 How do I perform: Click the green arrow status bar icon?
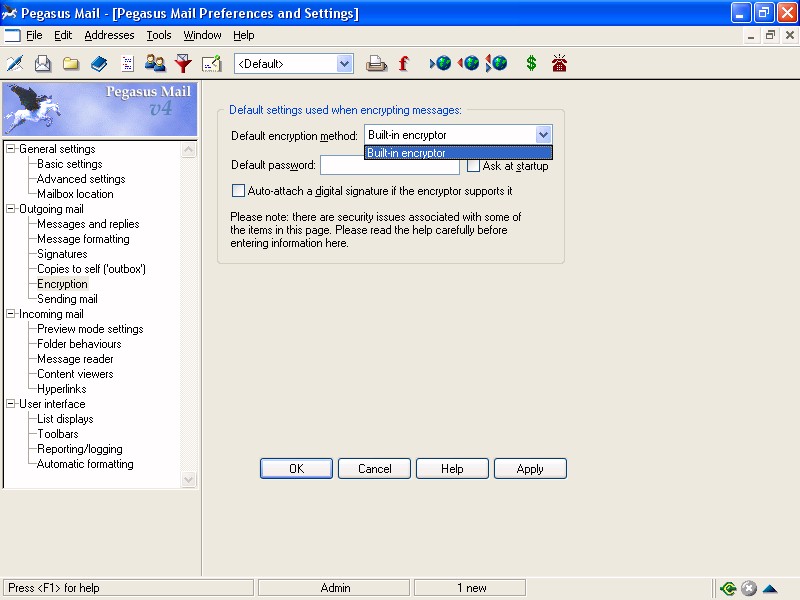point(728,588)
